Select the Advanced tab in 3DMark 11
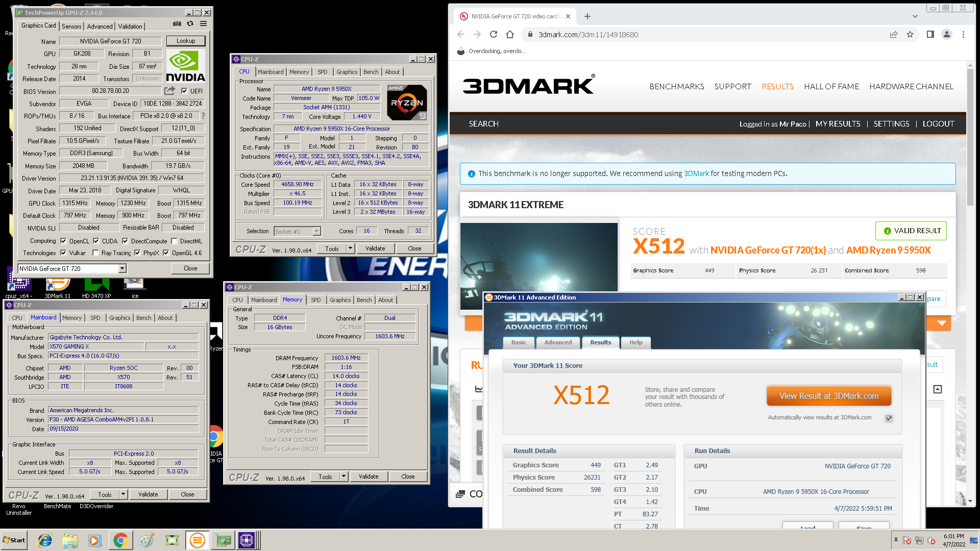 pos(558,342)
